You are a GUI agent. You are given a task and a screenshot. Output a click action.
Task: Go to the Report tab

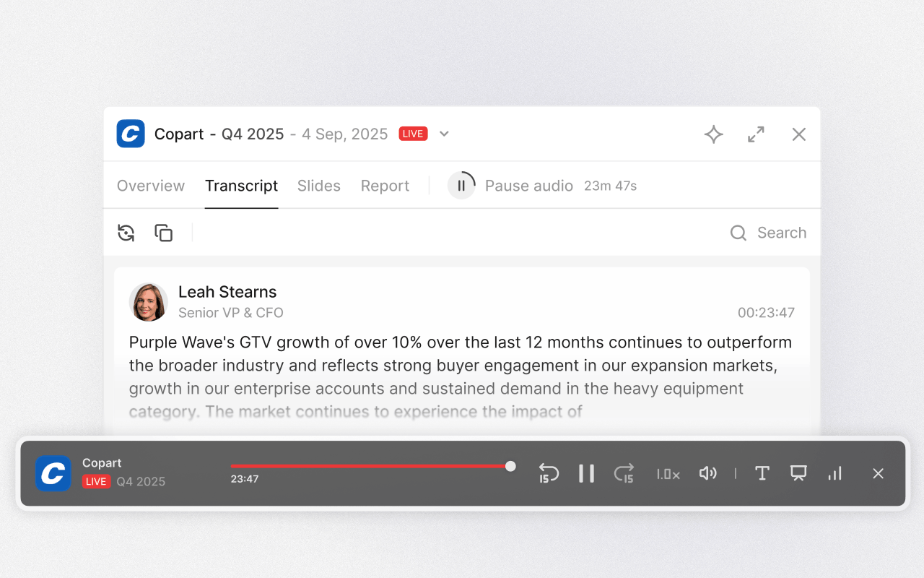pos(385,186)
